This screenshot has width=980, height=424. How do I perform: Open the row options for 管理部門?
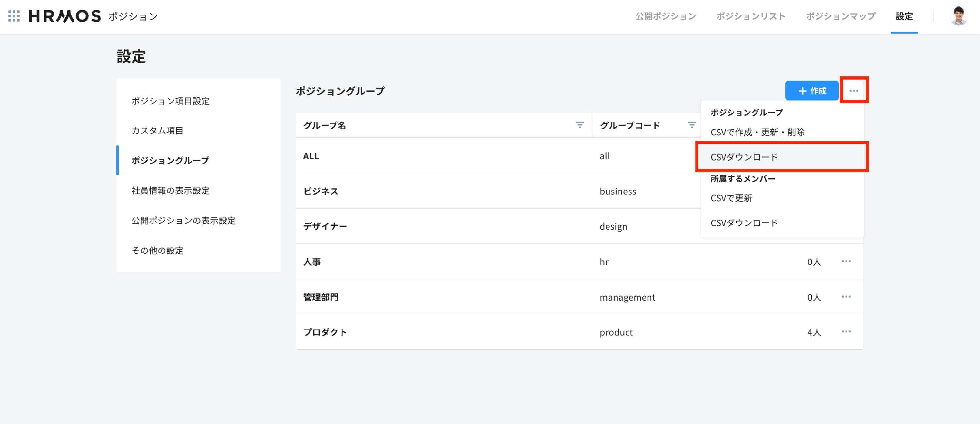pyautogui.click(x=846, y=297)
